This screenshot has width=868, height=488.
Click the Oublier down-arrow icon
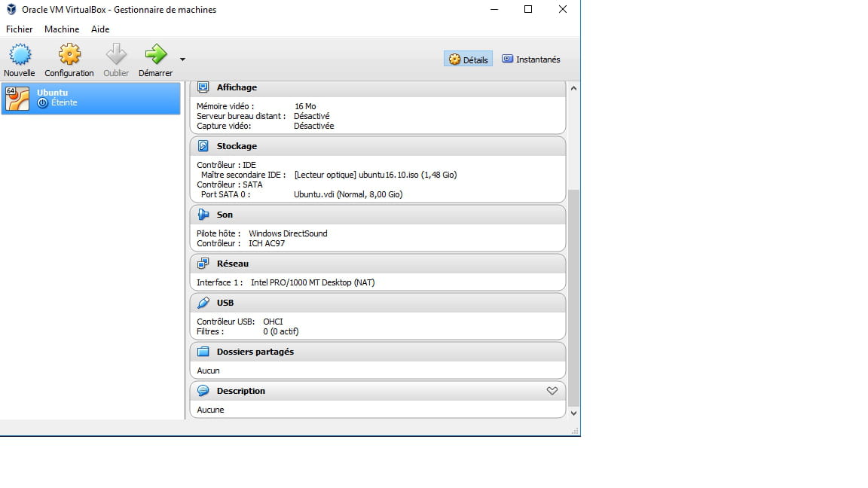116,54
